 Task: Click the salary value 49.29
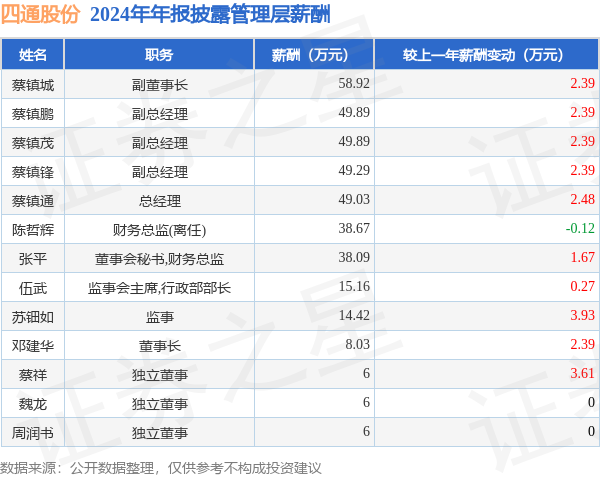354,171
